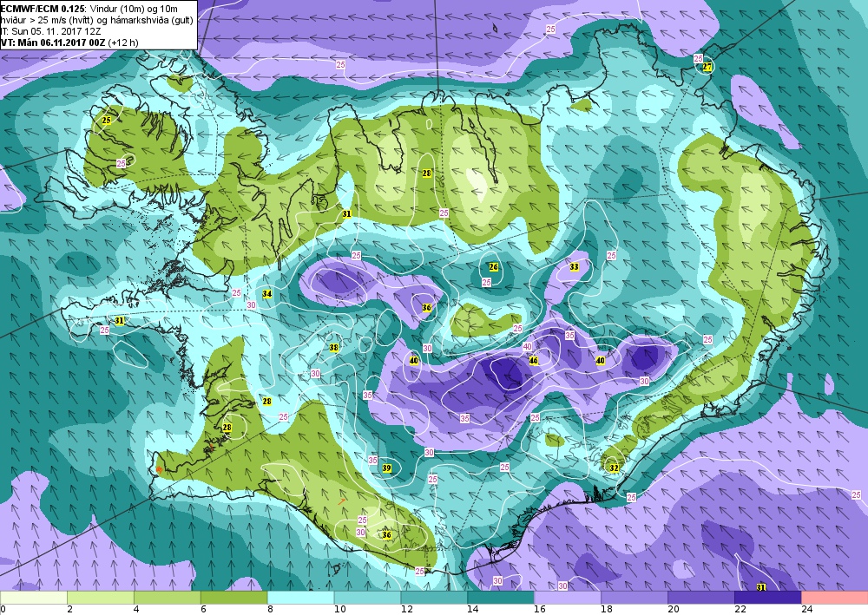Click the yellow gust label 39
868x615 pixels.
(x=387, y=468)
